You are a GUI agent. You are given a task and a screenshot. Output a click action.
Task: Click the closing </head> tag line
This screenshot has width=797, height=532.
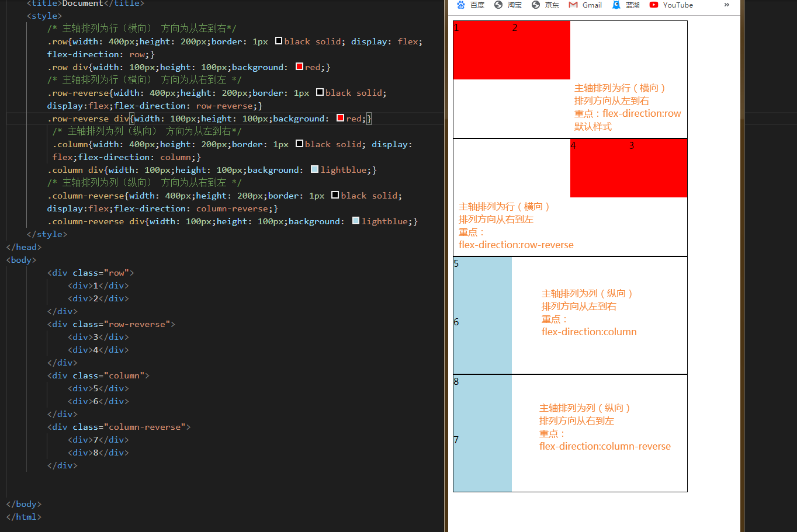24,247
